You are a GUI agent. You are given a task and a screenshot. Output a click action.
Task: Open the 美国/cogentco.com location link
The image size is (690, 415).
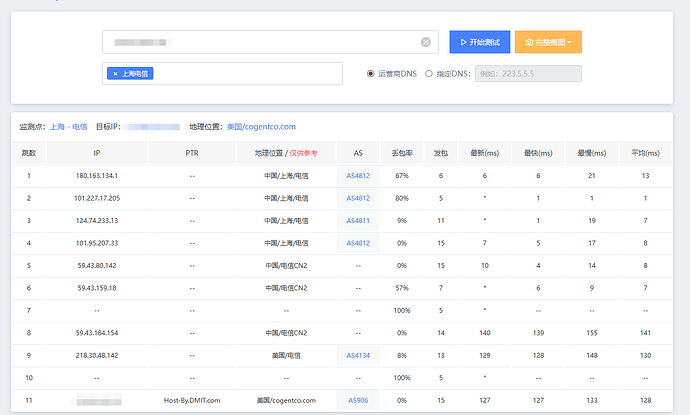point(261,127)
